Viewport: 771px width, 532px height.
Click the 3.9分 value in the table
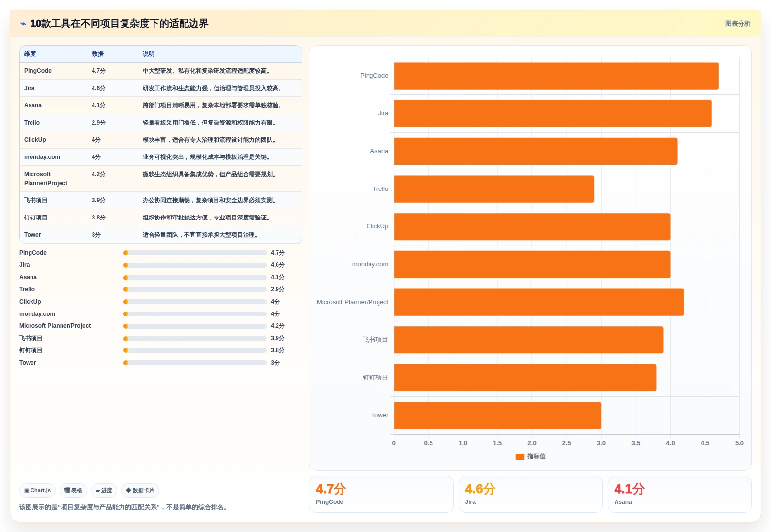tap(98, 200)
